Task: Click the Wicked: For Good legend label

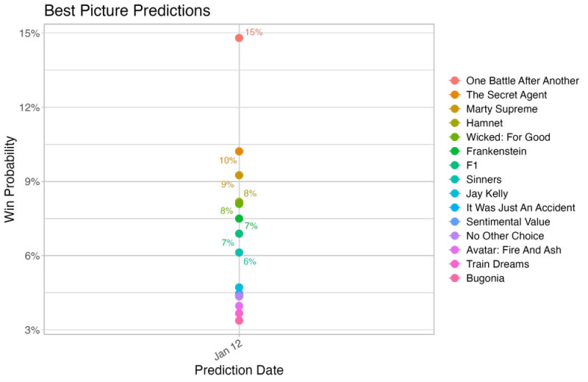Action: [508, 137]
